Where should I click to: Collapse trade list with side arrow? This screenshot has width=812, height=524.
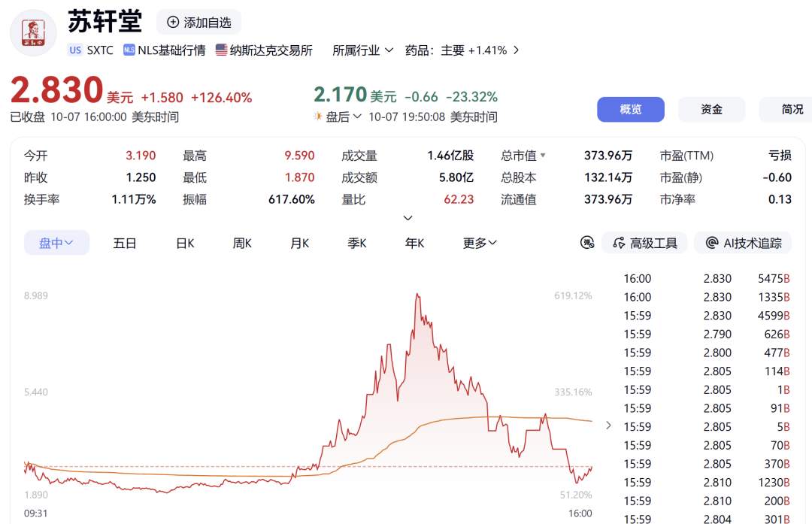tap(608, 426)
